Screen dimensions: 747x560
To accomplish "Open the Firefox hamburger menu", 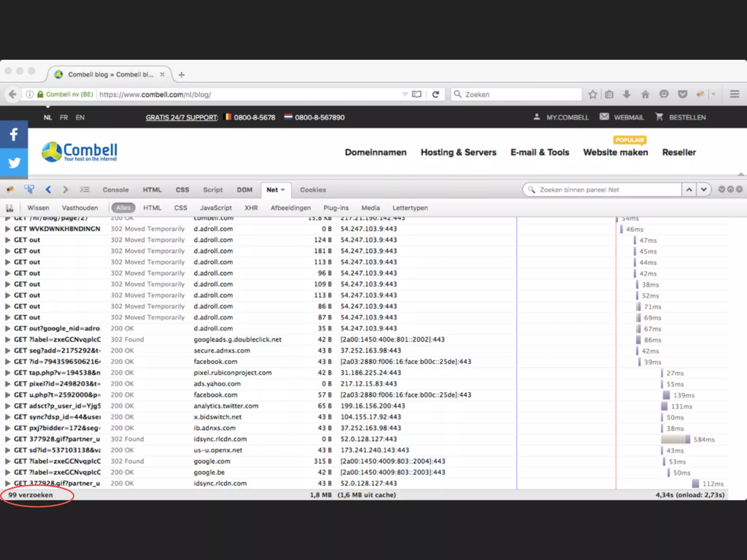I will point(734,94).
